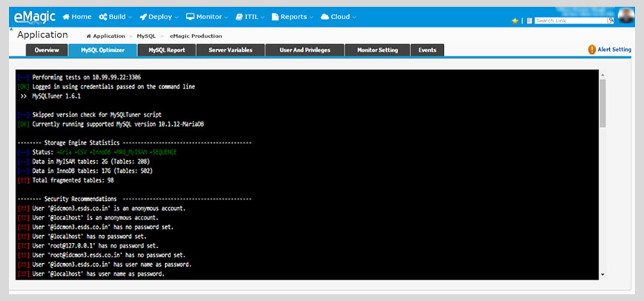644x301 pixels.
Task: Click the 'Security Recommendations' heading
Action: click(80, 199)
